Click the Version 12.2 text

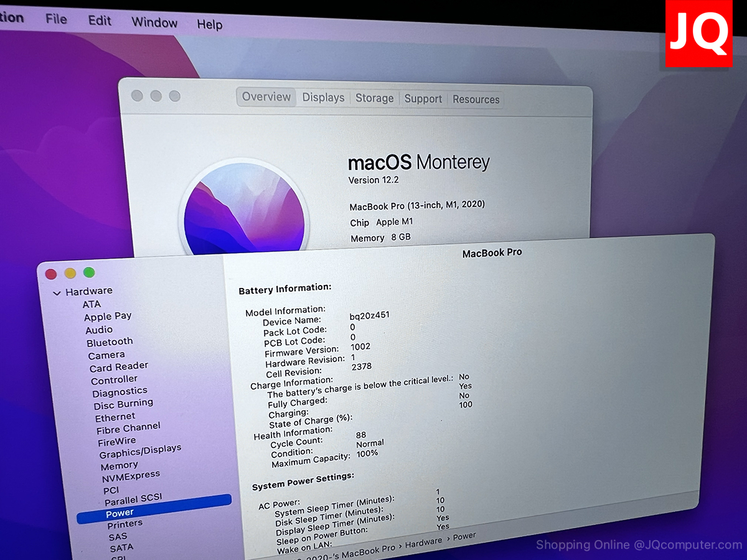point(374,180)
